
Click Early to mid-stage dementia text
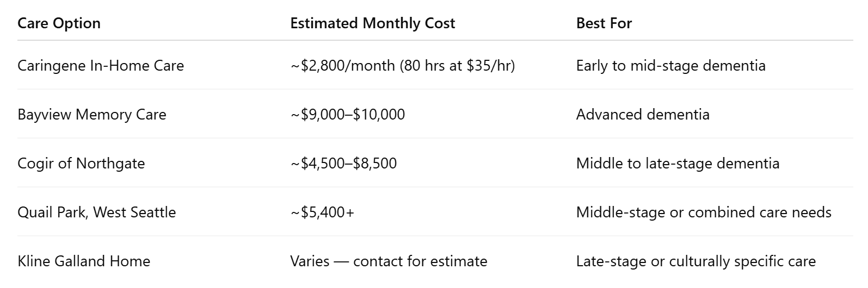(x=670, y=66)
